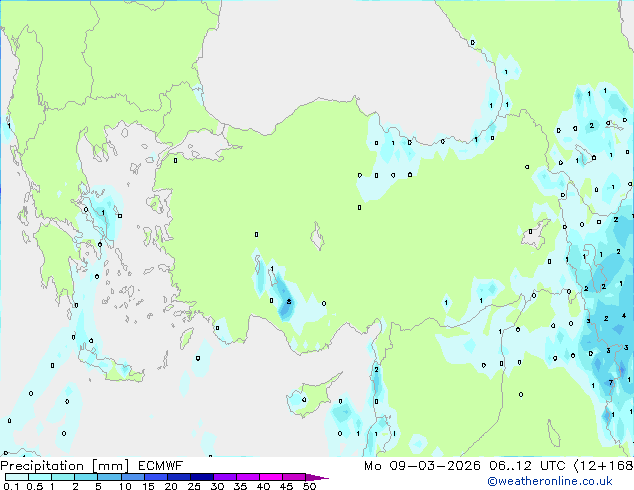Click the 'Precipitation [mm]' title text
This screenshot has height=490, width=634.
65,466
